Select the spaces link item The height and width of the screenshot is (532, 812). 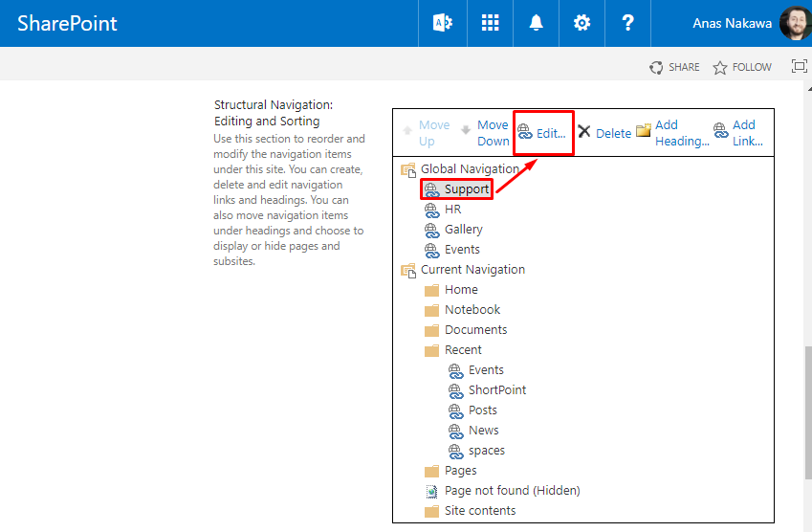486,451
